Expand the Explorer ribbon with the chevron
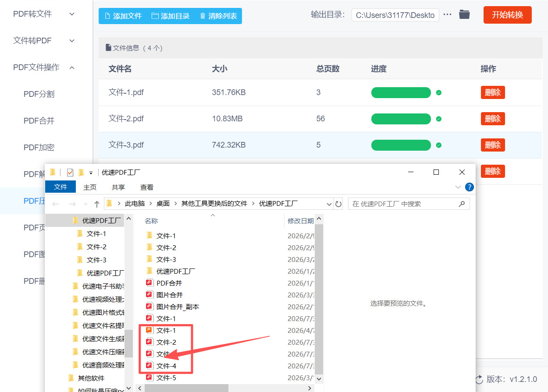 pos(458,187)
